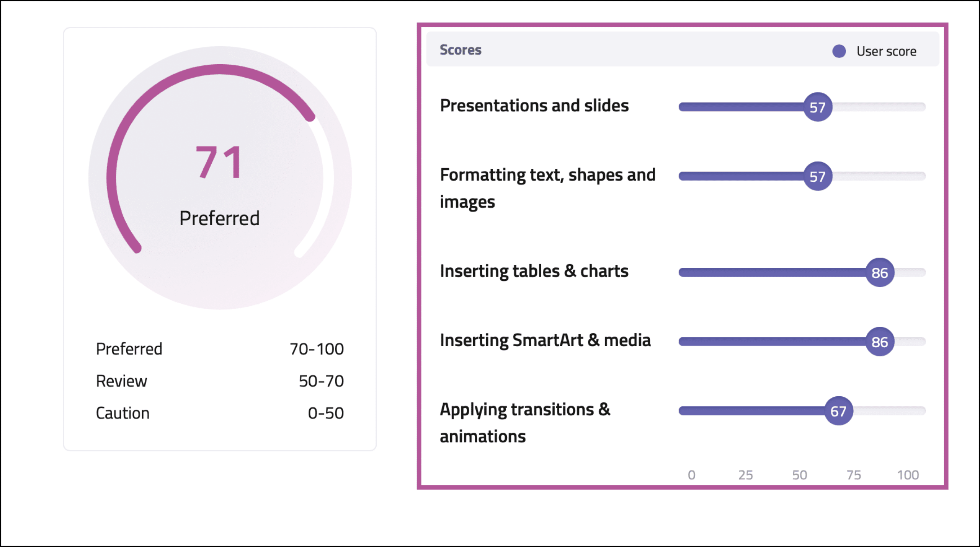Click the User score legend dot
Viewport: 980px width, 547px height.
839,51
